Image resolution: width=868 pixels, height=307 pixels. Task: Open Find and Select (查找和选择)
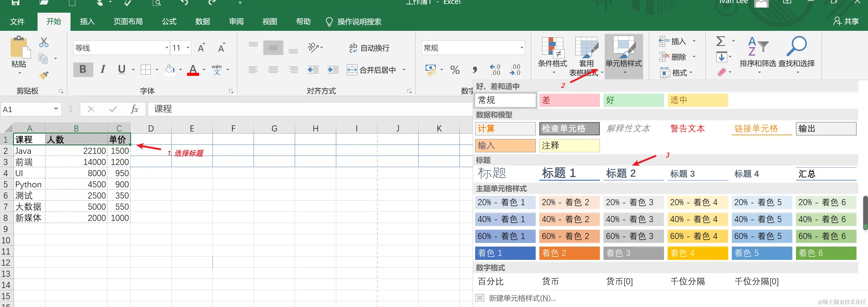(x=797, y=56)
